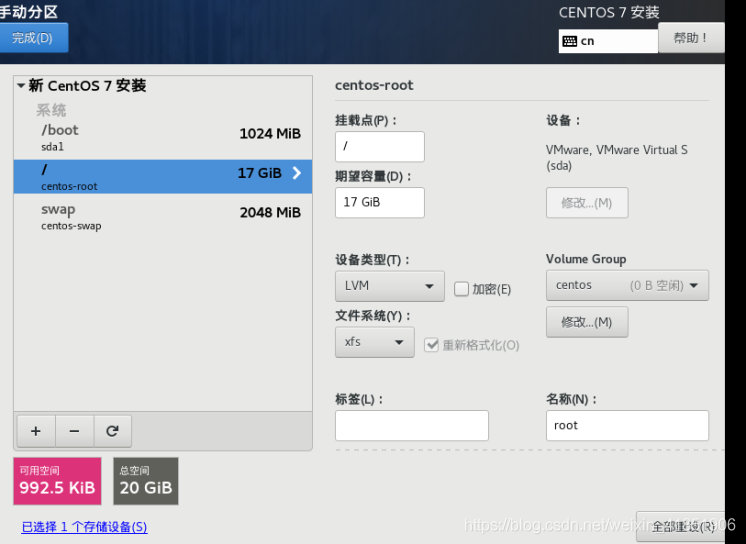
Task: Click the plus icon to add mount point
Action: (x=36, y=431)
